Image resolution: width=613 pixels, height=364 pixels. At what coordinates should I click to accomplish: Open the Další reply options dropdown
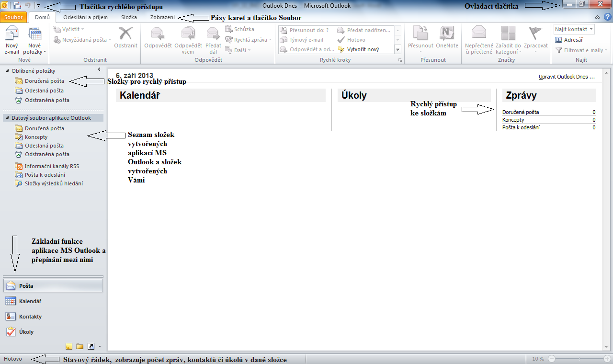(x=238, y=50)
